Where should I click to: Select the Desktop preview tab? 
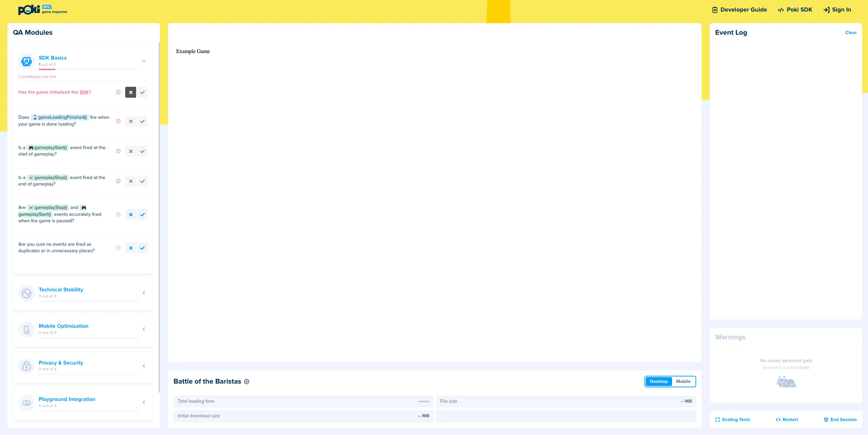point(659,382)
